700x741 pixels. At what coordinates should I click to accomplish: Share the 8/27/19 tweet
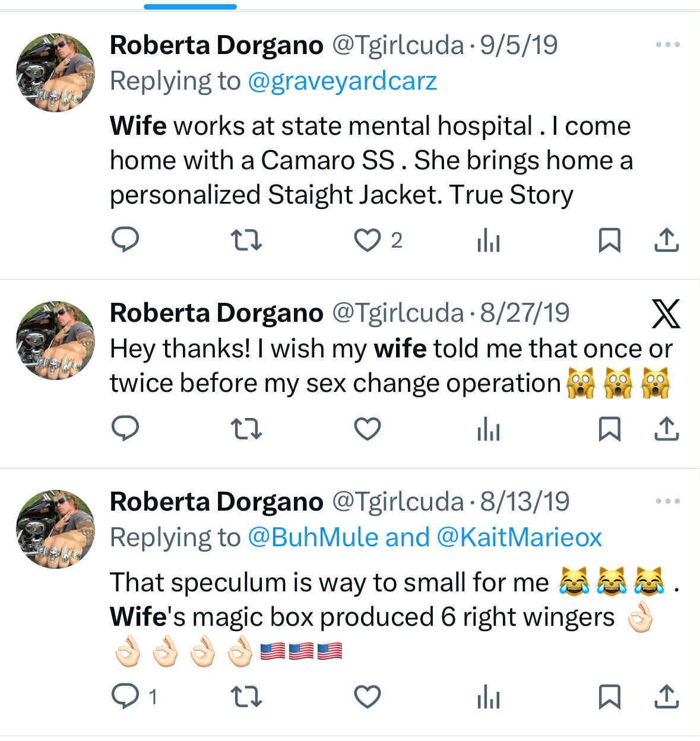pos(666,428)
